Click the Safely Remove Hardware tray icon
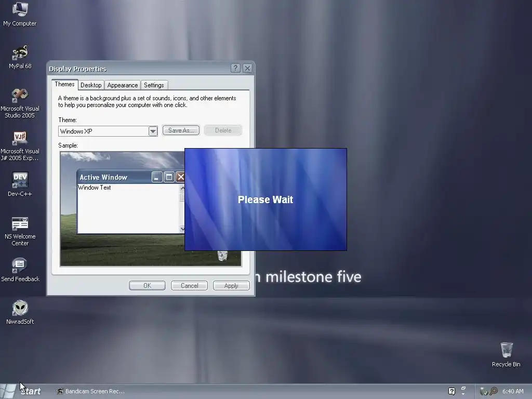The image size is (532, 399). 484,391
